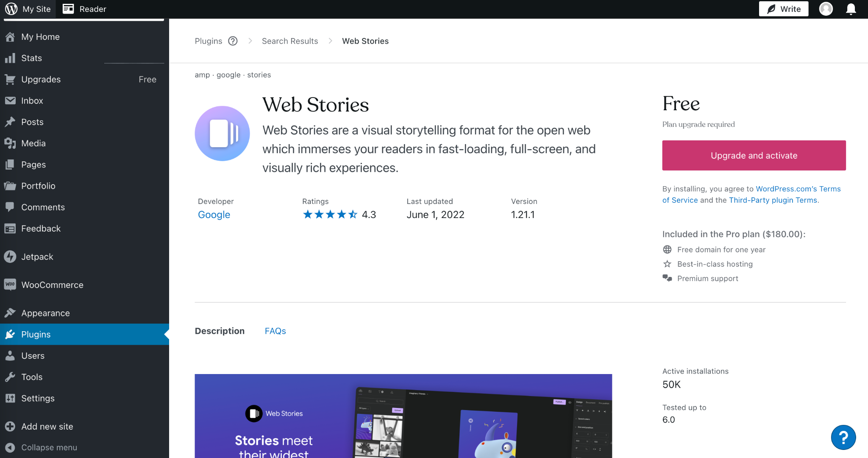Open the Google developer link

coord(214,215)
